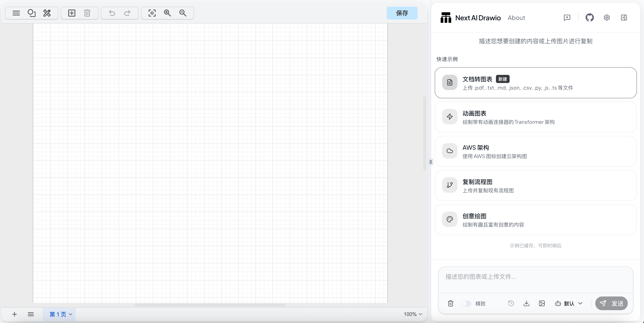
Task: Open the 100% zoom level dropdown
Action: (413, 314)
